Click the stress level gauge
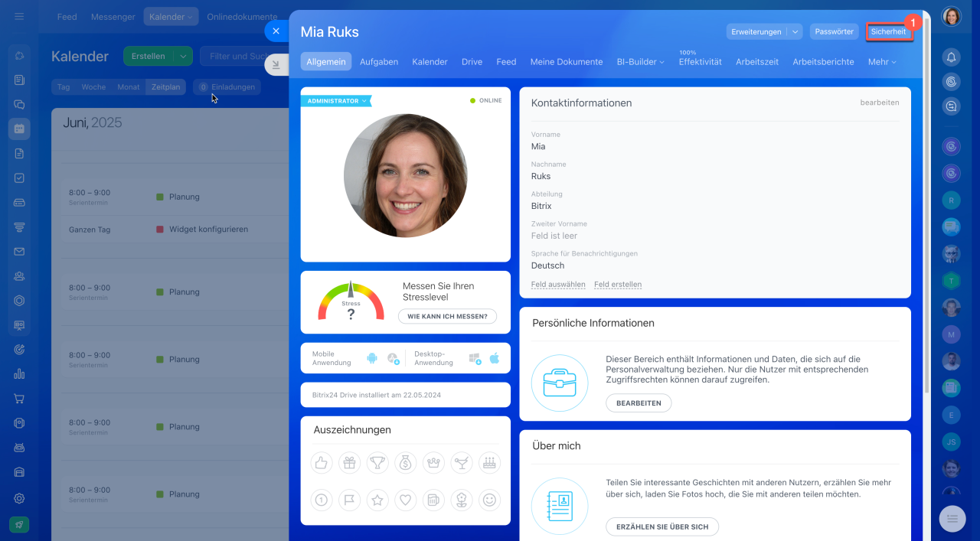The height and width of the screenshot is (541, 980). (351, 301)
